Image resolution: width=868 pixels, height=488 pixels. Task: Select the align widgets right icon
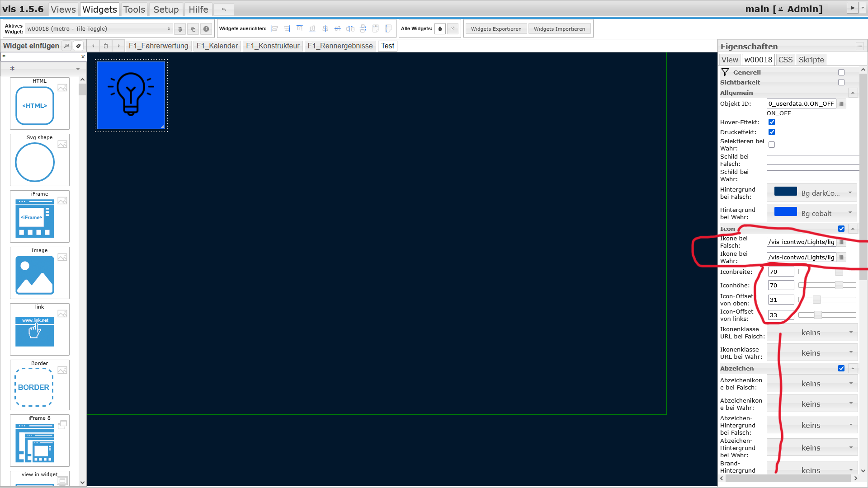287,28
